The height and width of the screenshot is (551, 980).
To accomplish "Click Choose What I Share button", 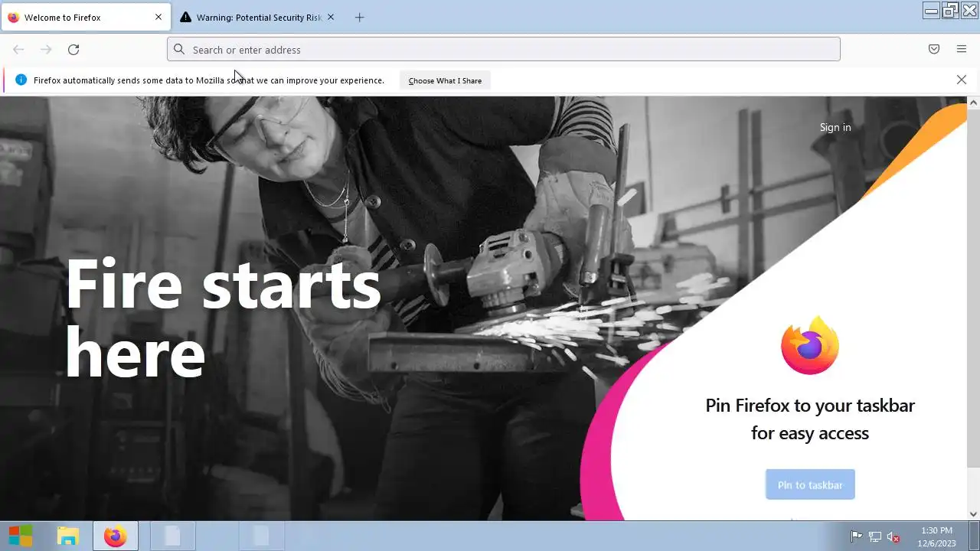I will (445, 80).
